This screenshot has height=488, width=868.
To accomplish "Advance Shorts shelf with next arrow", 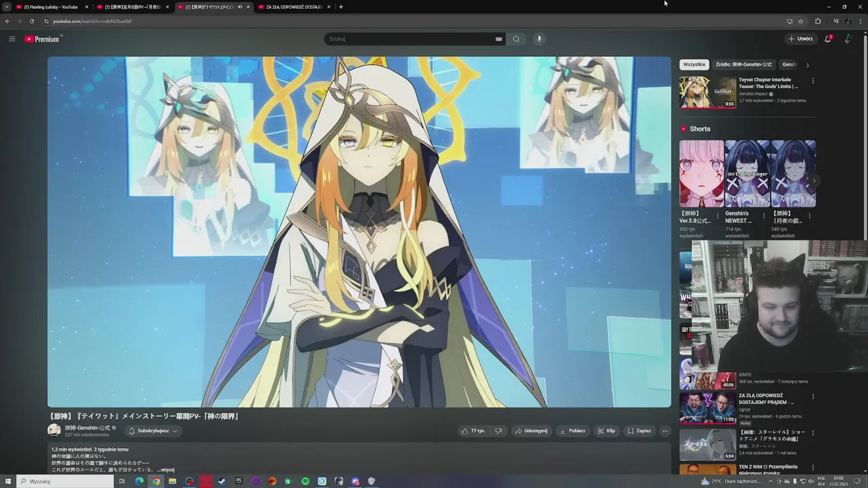I will [814, 181].
